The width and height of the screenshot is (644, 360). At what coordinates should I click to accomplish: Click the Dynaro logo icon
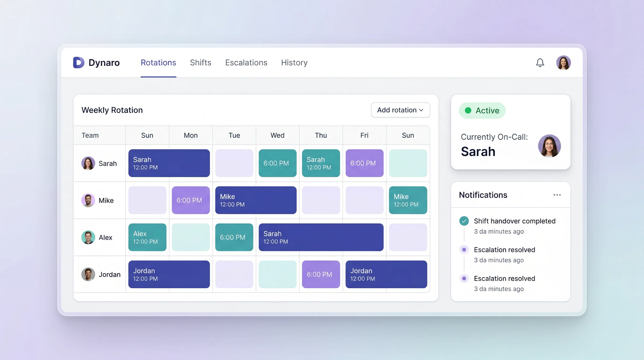click(x=79, y=63)
